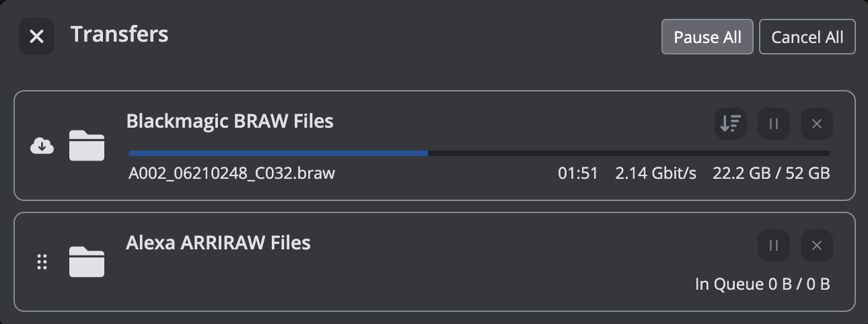
Task: Click the In Queue status text
Action: 729,284
